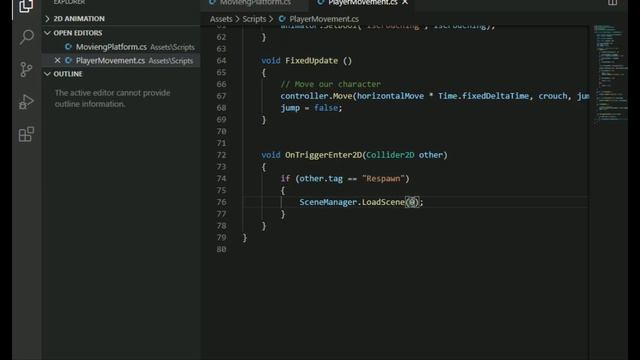Image resolution: width=640 pixels, height=360 pixels.
Task: Click LoadScene in line 76
Action: [383, 202]
